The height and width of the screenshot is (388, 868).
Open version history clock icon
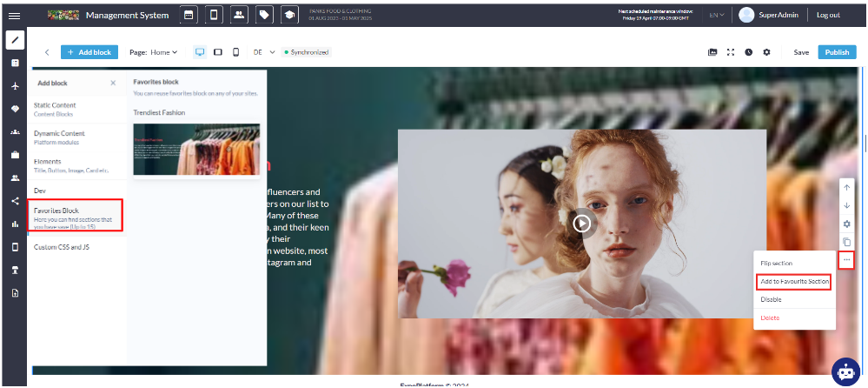point(749,52)
